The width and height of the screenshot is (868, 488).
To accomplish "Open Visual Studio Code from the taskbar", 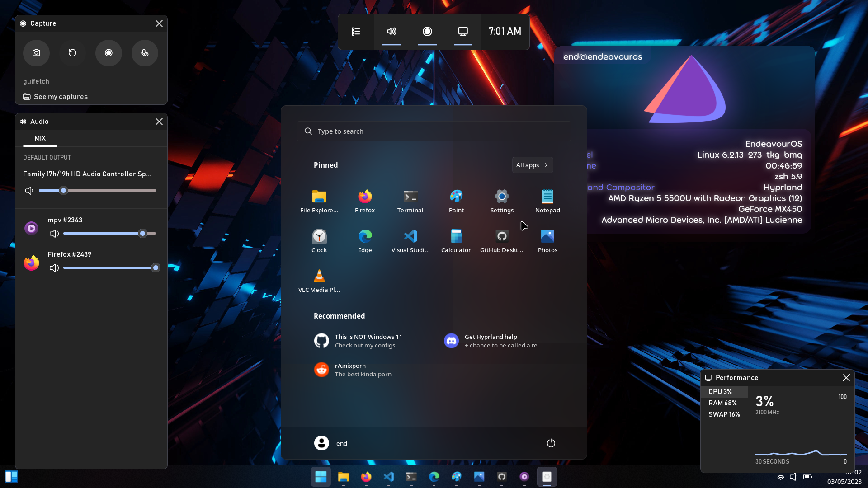I will click(389, 477).
